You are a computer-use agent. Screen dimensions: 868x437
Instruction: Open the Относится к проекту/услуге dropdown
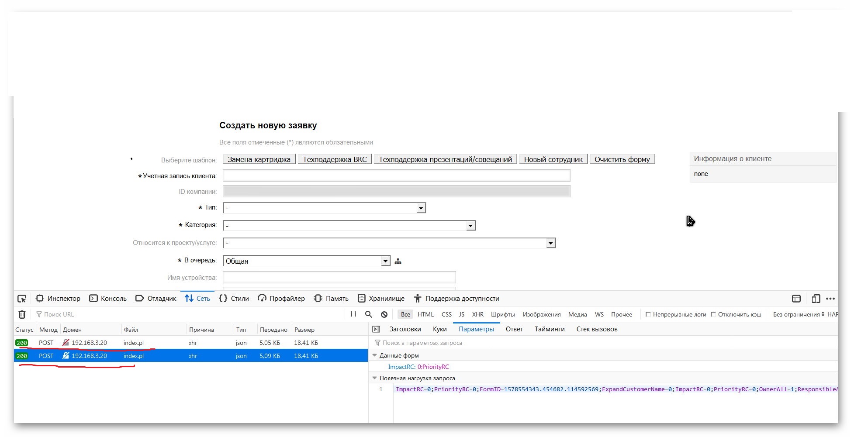(389, 243)
